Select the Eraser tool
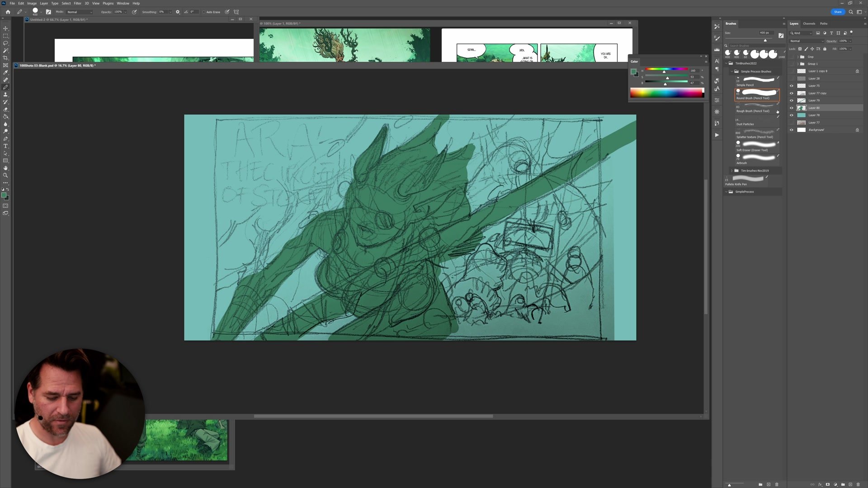The image size is (868, 488). click(5, 109)
